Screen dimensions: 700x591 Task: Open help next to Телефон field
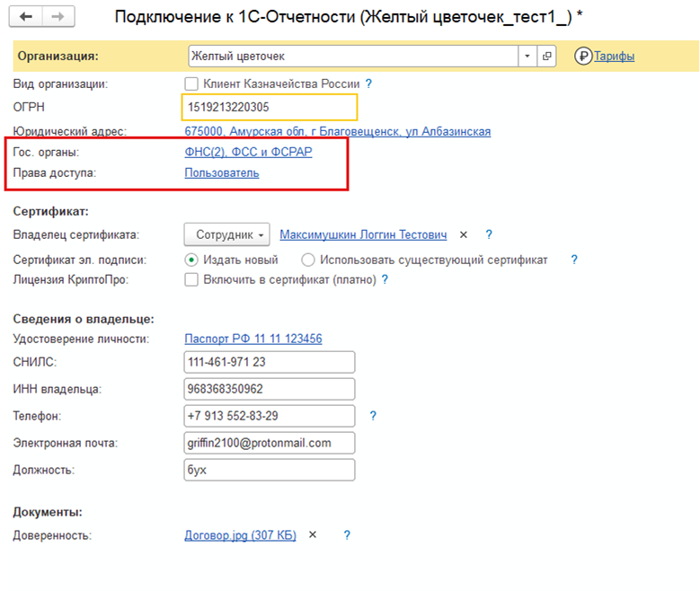tap(373, 416)
